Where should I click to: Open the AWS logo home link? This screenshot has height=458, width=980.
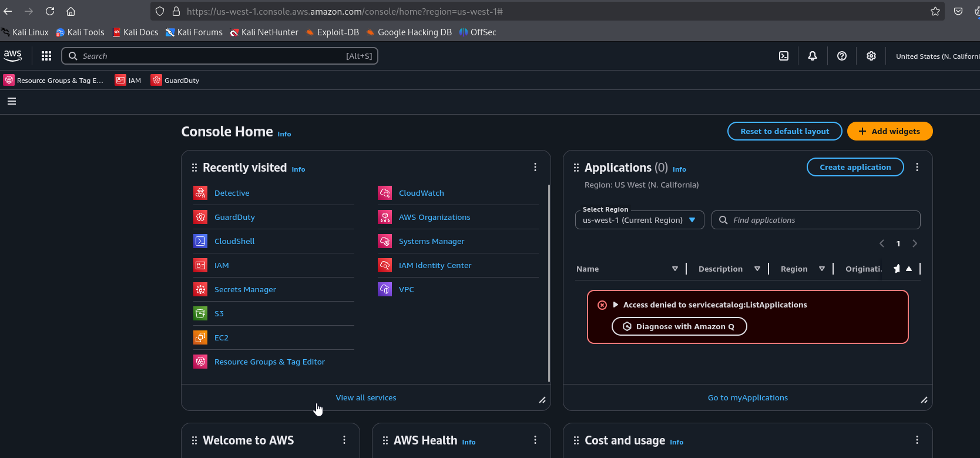click(12, 56)
